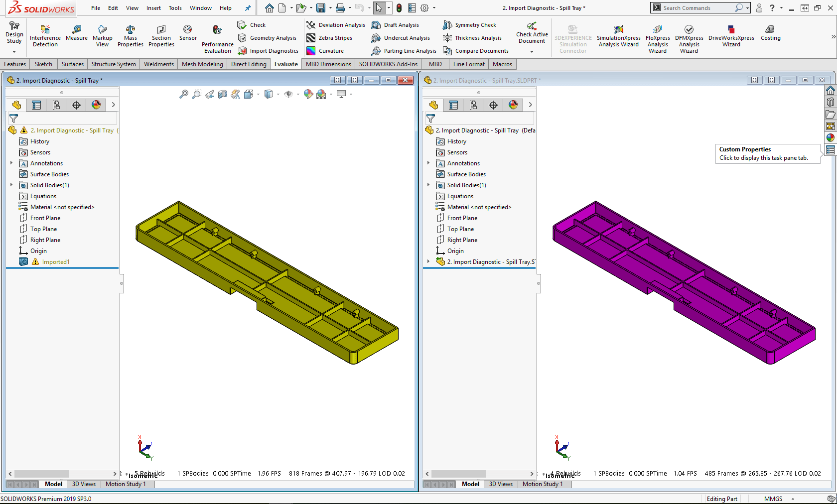Viewport: 837px width, 504px height.
Task: Open Motion Study 1 tab in right window
Action: coord(543,484)
